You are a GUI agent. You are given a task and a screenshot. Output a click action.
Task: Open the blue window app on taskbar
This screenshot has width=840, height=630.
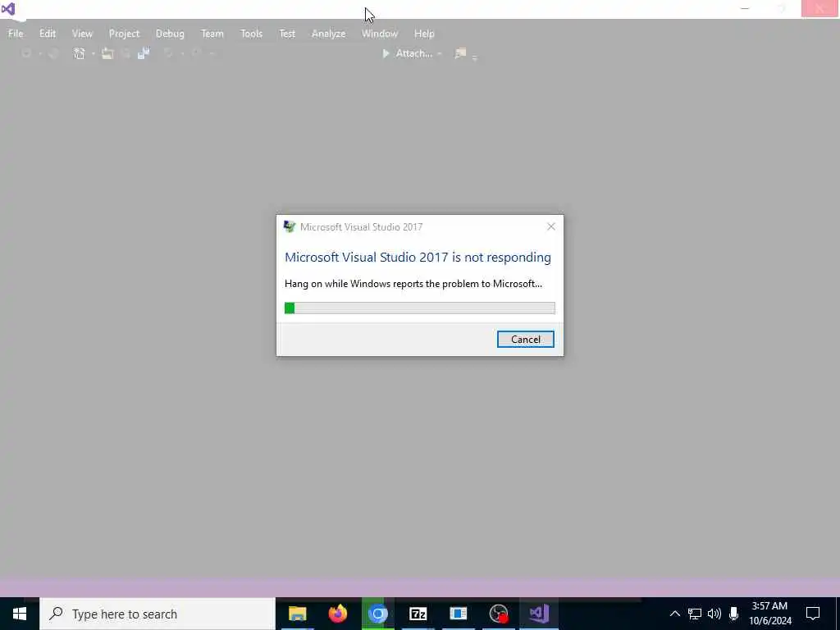458,614
